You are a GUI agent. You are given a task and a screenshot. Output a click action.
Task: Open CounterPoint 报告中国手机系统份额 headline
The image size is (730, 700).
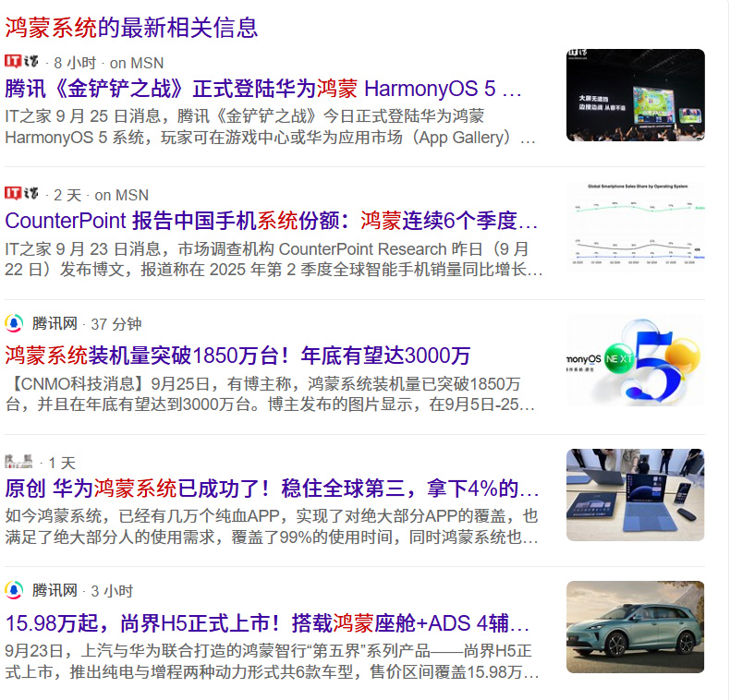tap(271, 221)
